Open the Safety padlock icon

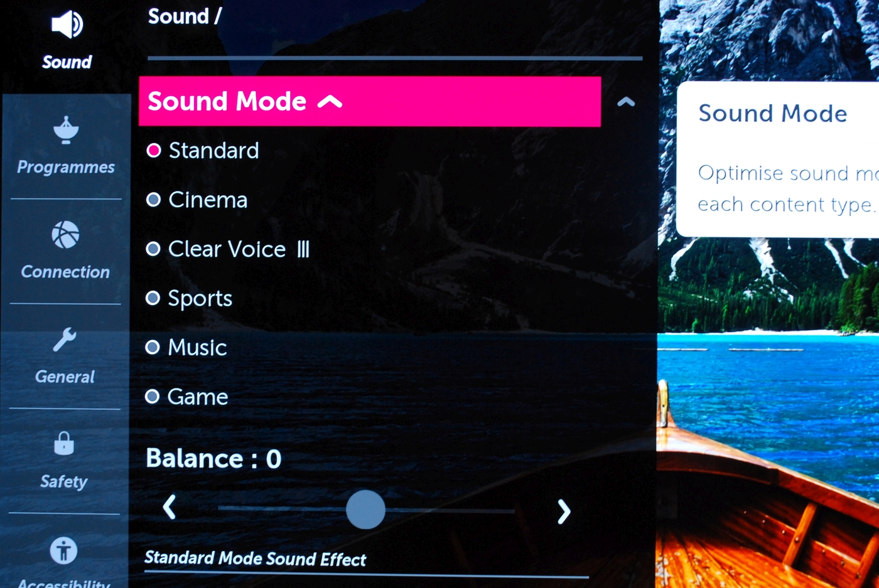point(64,443)
